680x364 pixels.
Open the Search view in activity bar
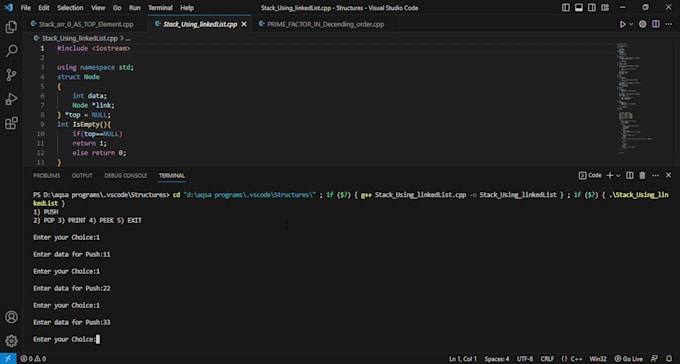11,51
